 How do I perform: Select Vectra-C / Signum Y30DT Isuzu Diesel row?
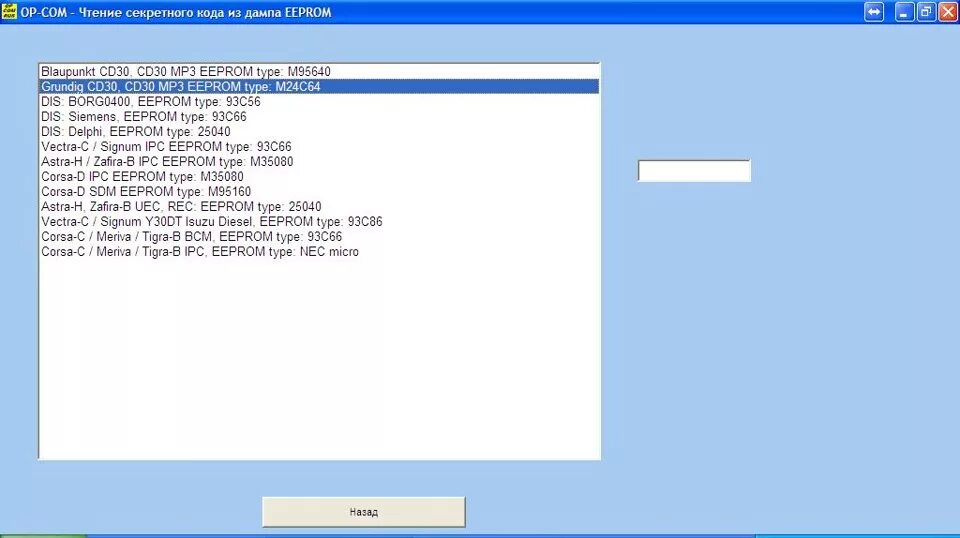pyautogui.click(x=319, y=222)
